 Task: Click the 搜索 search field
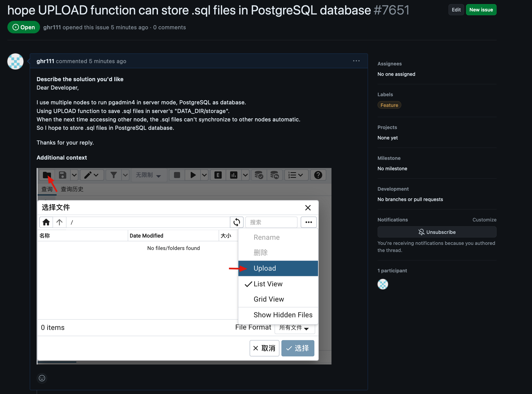coord(271,222)
